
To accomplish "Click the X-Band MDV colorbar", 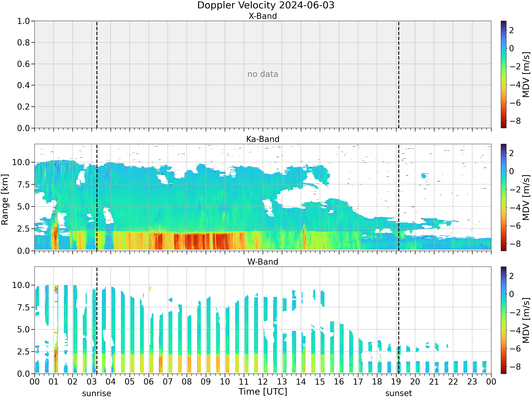I will [x=503, y=74].
